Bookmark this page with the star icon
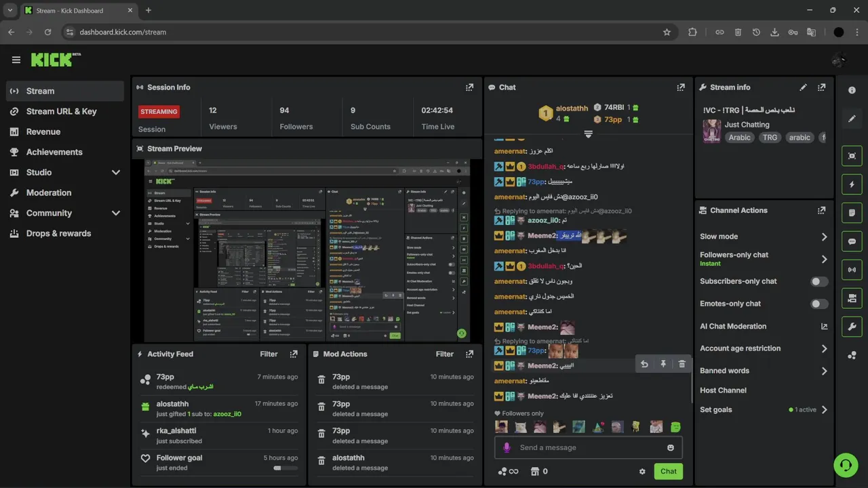868x488 pixels. coord(667,32)
